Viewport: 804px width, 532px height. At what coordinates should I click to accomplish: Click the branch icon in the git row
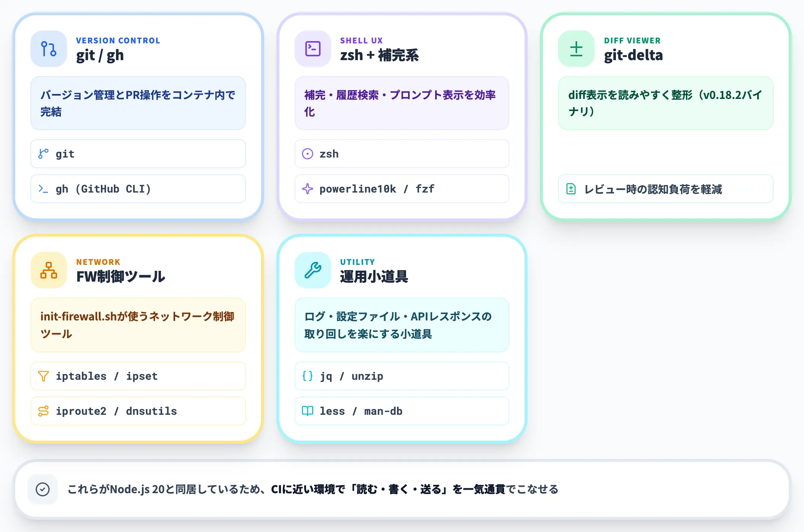(43, 154)
